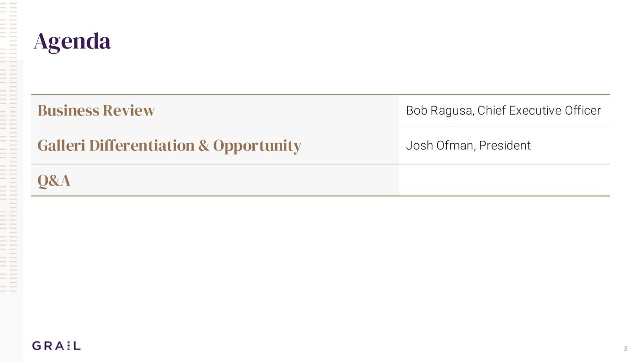Viewport: 644px width, 362px height.
Task: Click the letter G in the GRAIL logo
Action: pyautogui.click(x=37, y=346)
